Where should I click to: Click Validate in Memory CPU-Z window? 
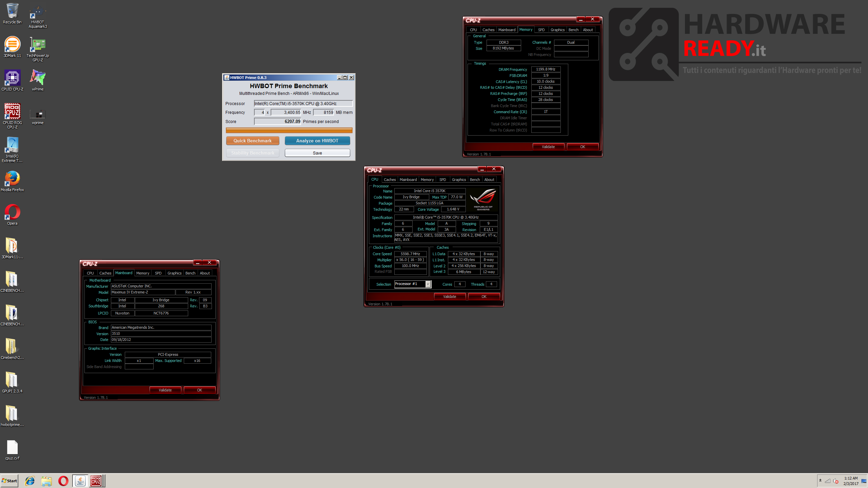coord(548,147)
